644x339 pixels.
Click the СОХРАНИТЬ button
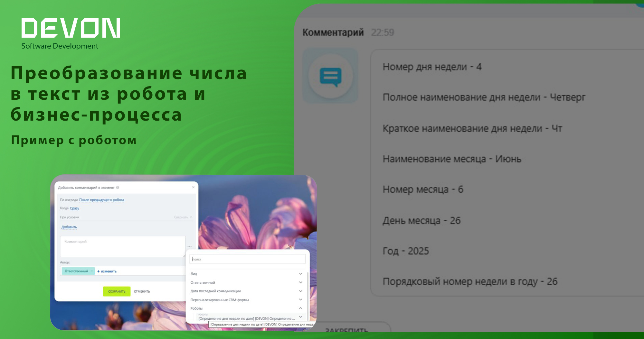coord(117,291)
